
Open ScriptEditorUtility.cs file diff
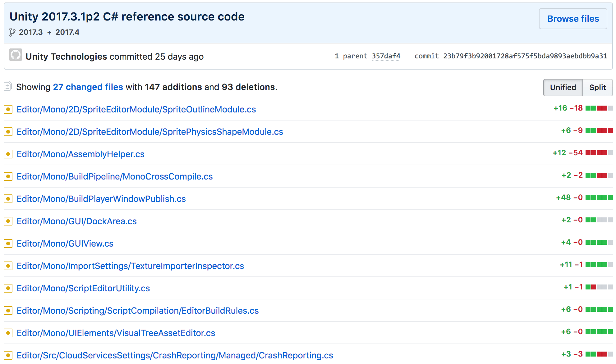[x=83, y=288]
